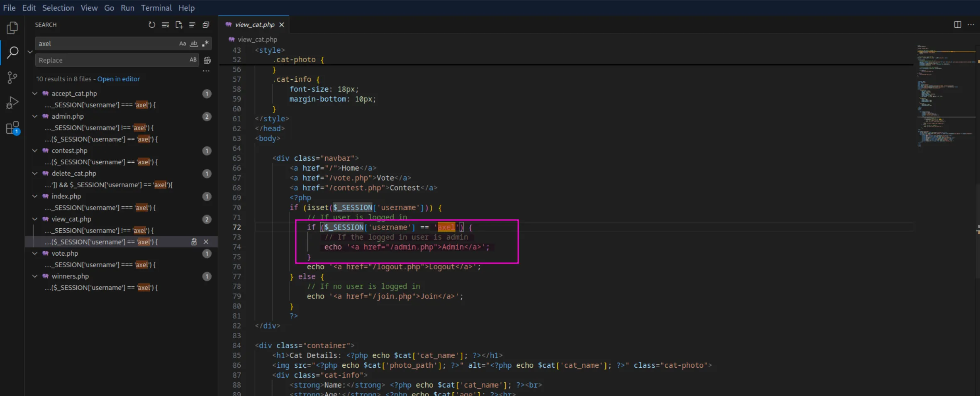Open the Source Control view
The width and height of the screenshot is (980, 396).
click(x=12, y=78)
